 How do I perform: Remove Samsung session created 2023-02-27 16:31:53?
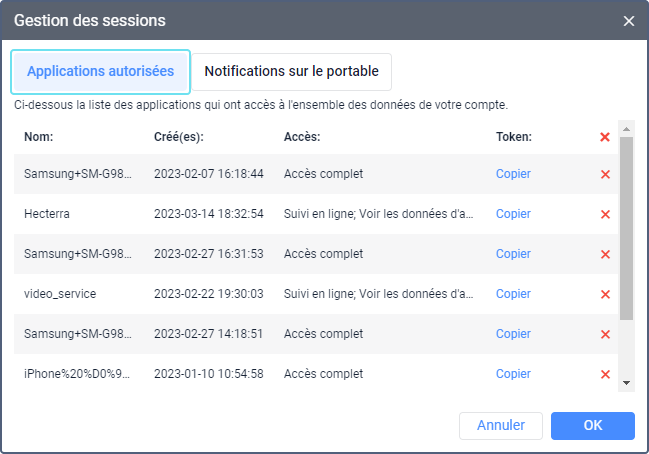pyautogui.click(x=605, y=254)
